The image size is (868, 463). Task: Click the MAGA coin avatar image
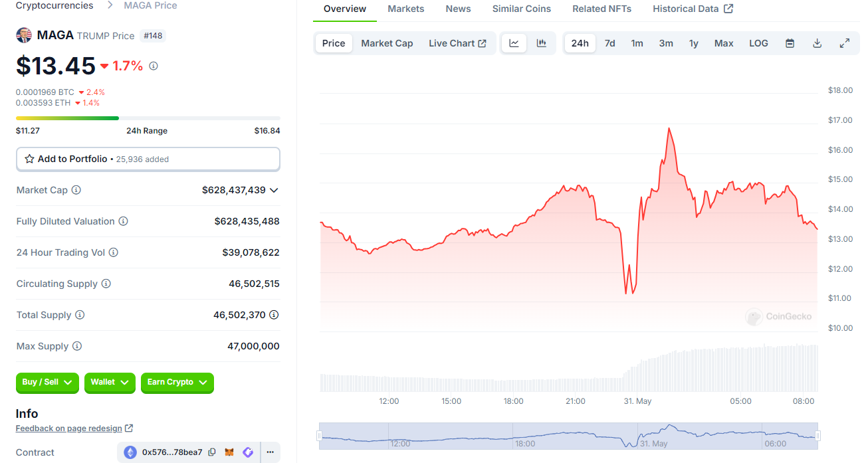pyautogui.click(x=24, y=35)
